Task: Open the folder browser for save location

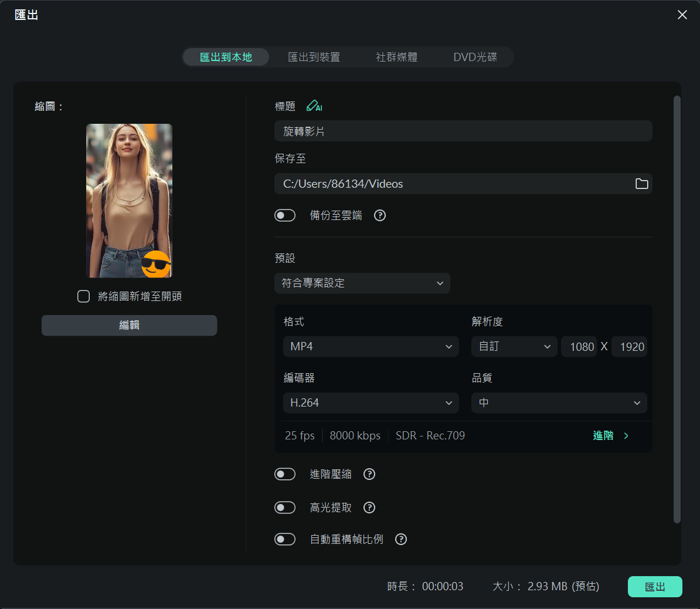Action: coord(642,183)
